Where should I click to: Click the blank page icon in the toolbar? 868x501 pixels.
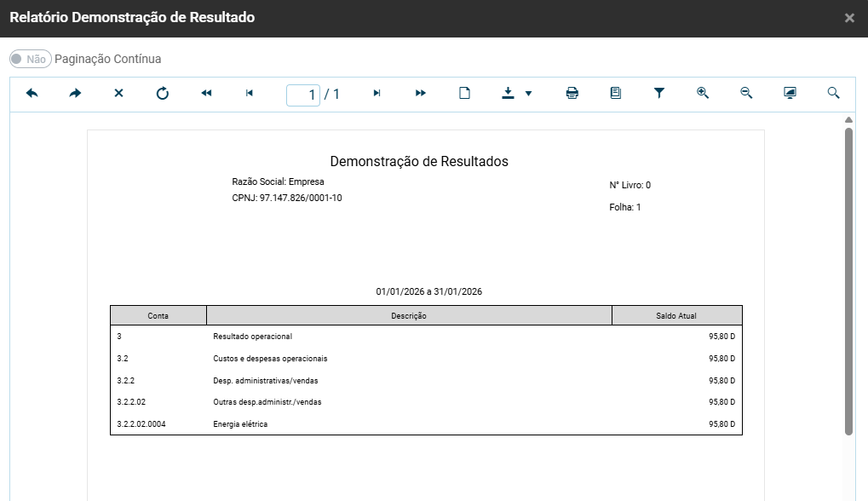464,93
